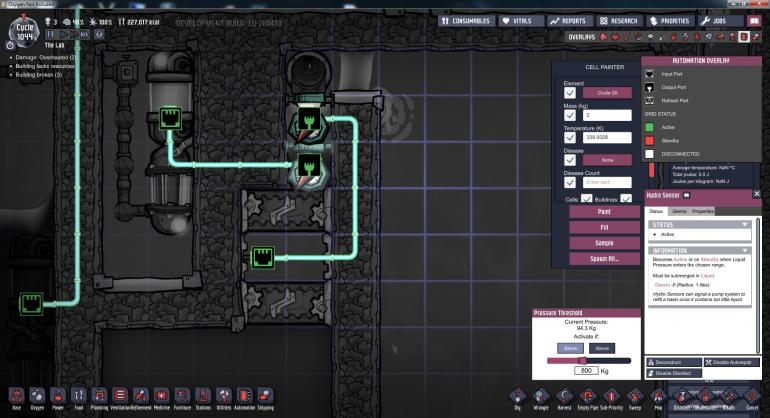This screenshot has height=418, width=770.
Task: Toggle the Disease Count checkbox
Action: (570, 182)
